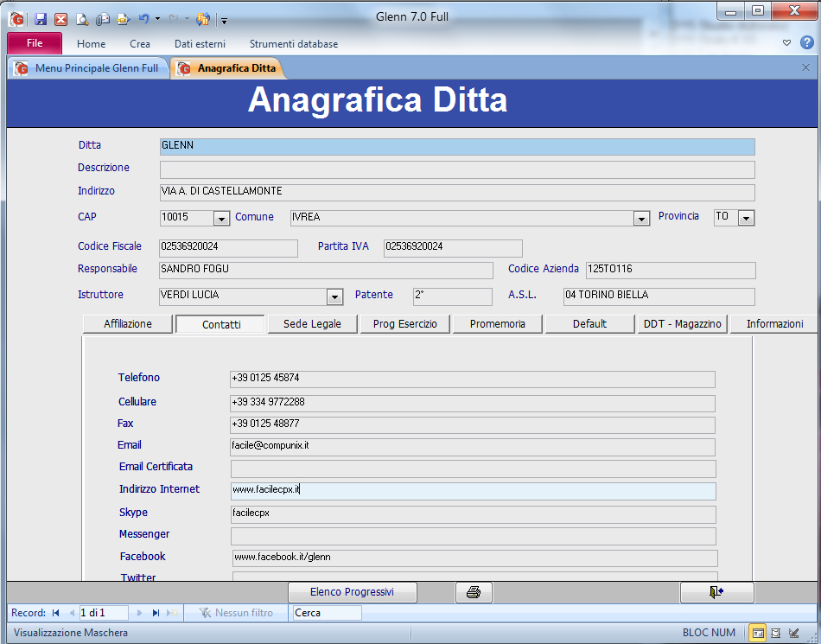
Task: Open the CAP dropdown list
Action: click(221, 219)
